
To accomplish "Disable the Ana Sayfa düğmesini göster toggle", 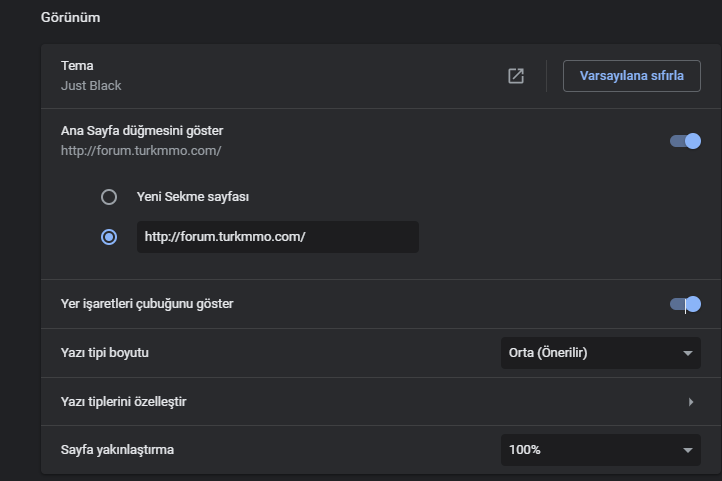I will pos(685,141).
